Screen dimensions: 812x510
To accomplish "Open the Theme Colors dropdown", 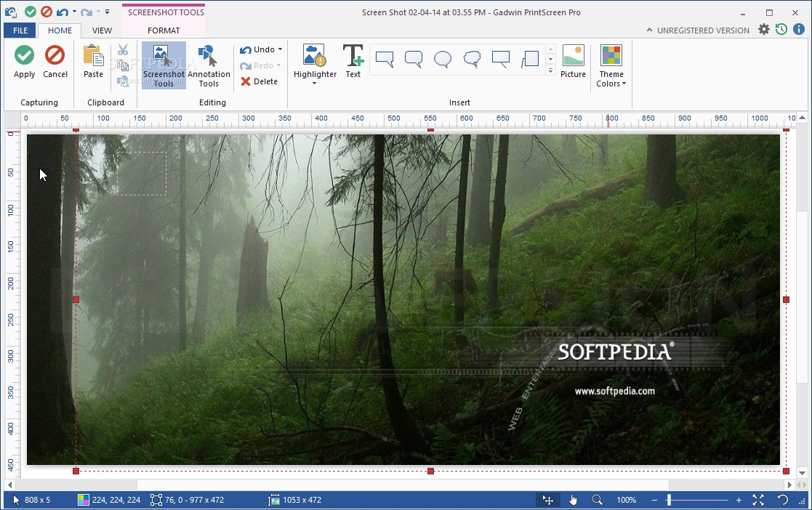I will pos(611,67).
